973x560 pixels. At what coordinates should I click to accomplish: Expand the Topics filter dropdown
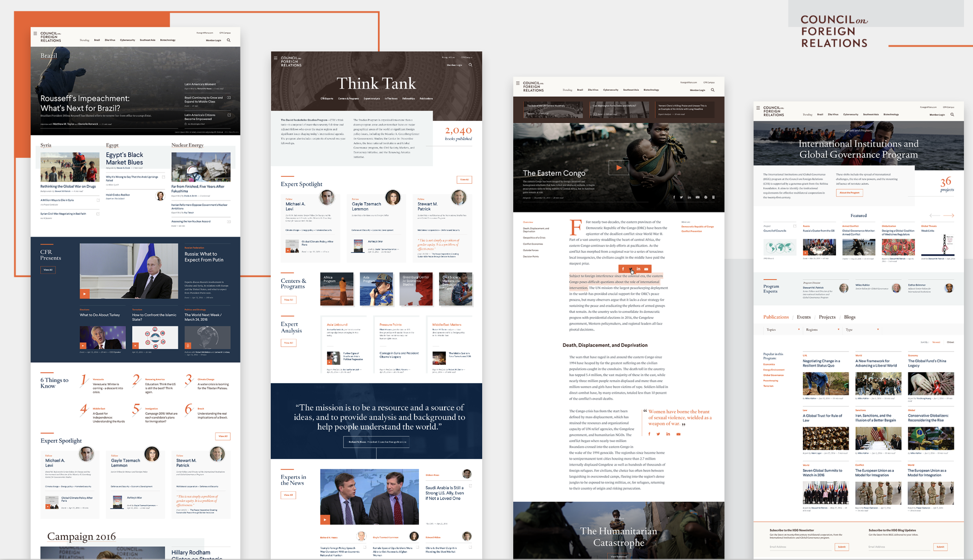(x=783, y=329)
